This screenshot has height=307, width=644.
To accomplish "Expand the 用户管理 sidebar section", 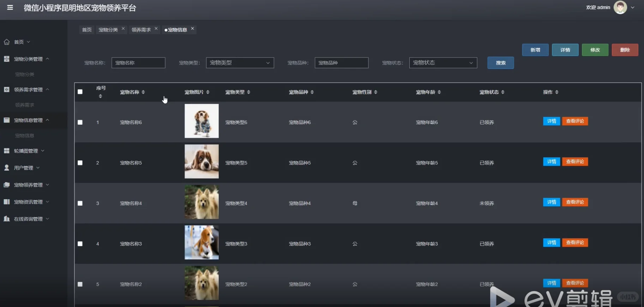I will (x=38, y=168).
